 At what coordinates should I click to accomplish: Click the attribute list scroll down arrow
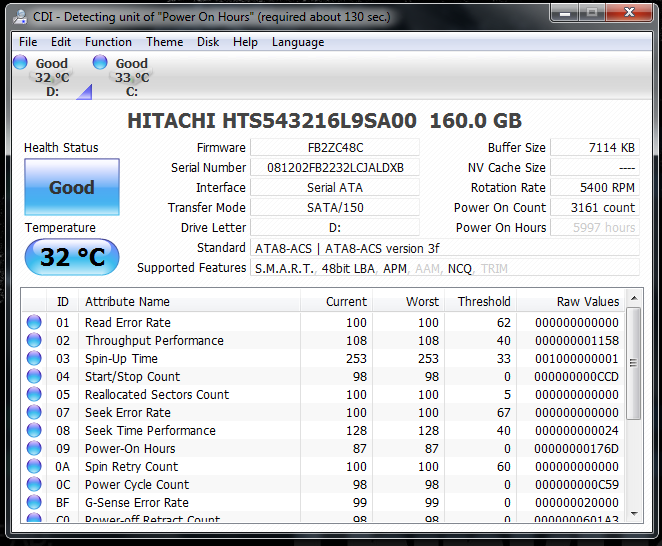point(634,514)
